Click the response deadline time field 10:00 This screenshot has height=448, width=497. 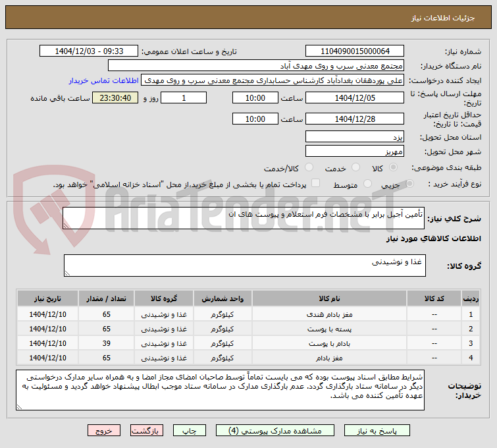255,98
